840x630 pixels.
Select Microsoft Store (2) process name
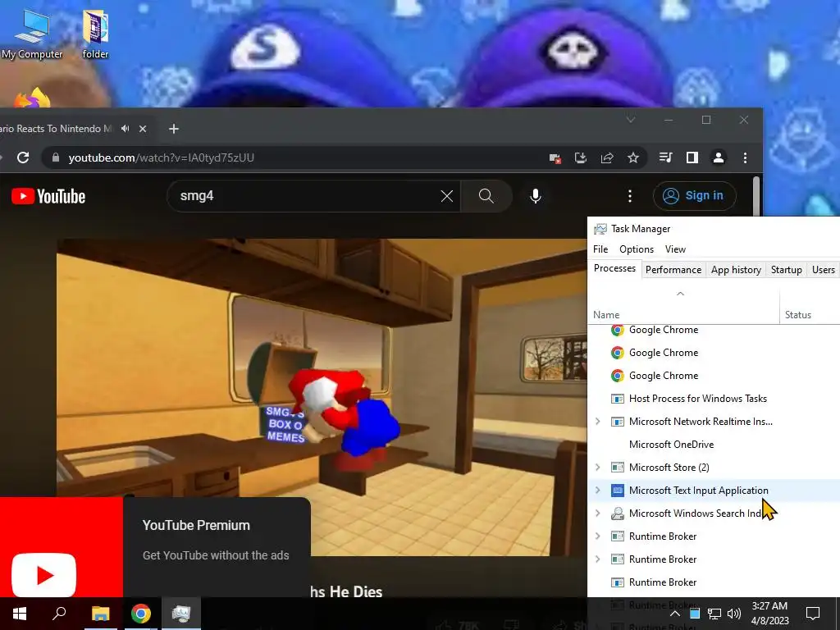(669, 468)
